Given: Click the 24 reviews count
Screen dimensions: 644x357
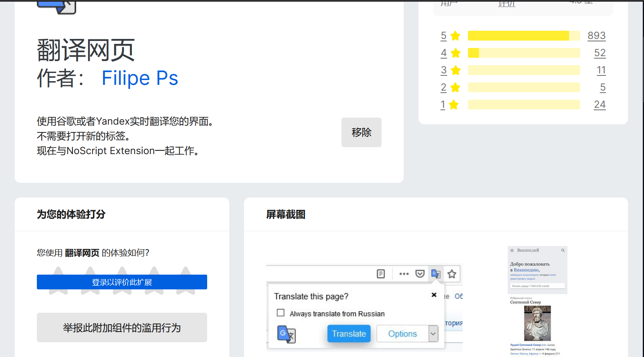Looking at the screenshot, I should 600,105.
